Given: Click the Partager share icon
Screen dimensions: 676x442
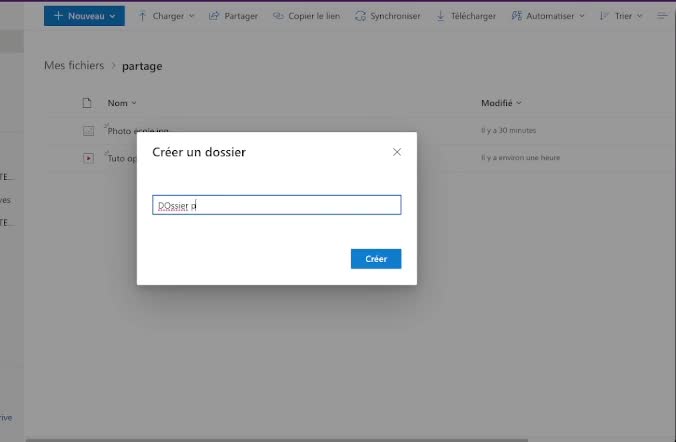Looking at the screenshot, I should coord(215,16).
